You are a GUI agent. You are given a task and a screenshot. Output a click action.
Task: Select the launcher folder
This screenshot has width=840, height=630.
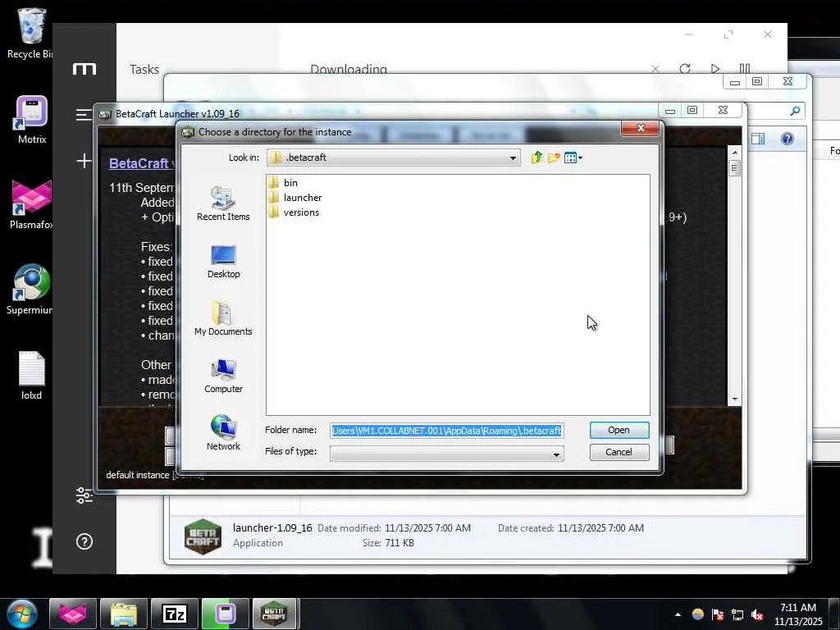(x=294, y=198)
